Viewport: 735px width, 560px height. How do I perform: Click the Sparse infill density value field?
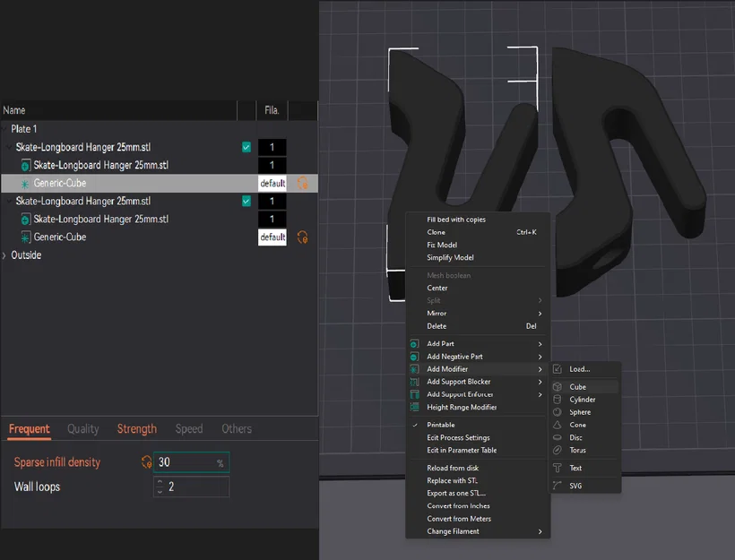[x=191, y=462]
